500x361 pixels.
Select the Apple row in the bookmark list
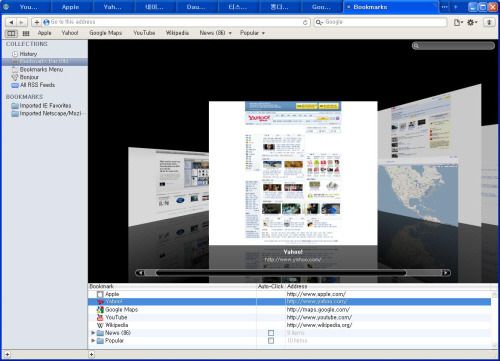289,294
